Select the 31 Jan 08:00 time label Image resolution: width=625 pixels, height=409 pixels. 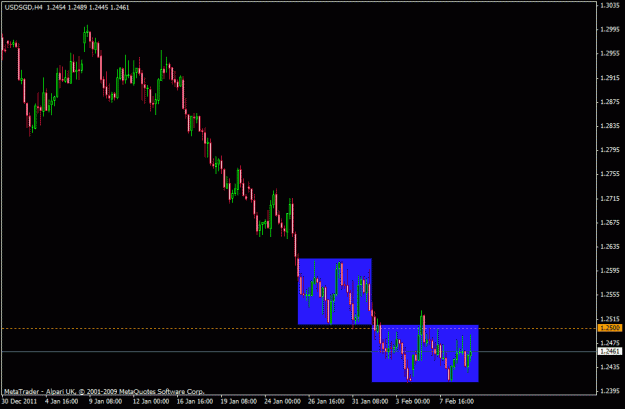point(369,401)
